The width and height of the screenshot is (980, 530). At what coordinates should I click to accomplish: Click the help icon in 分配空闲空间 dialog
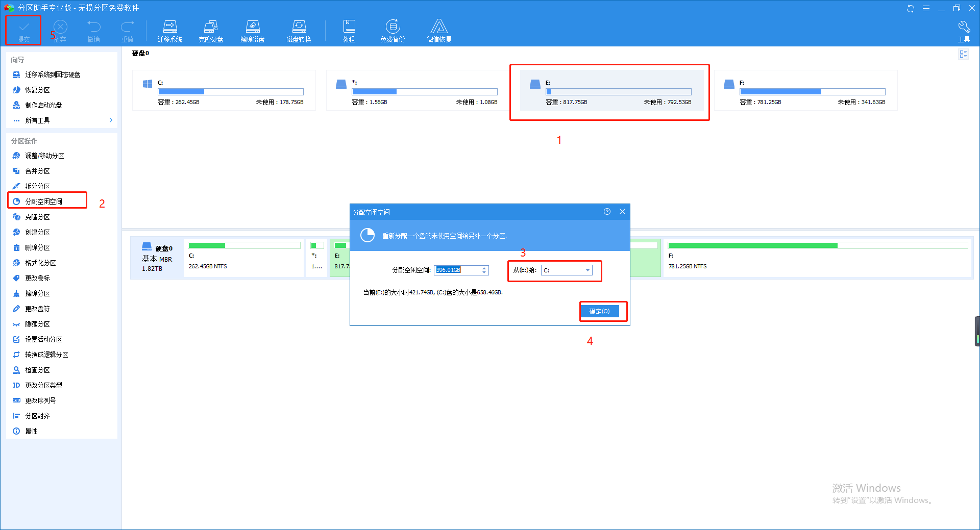pos(607,212)
